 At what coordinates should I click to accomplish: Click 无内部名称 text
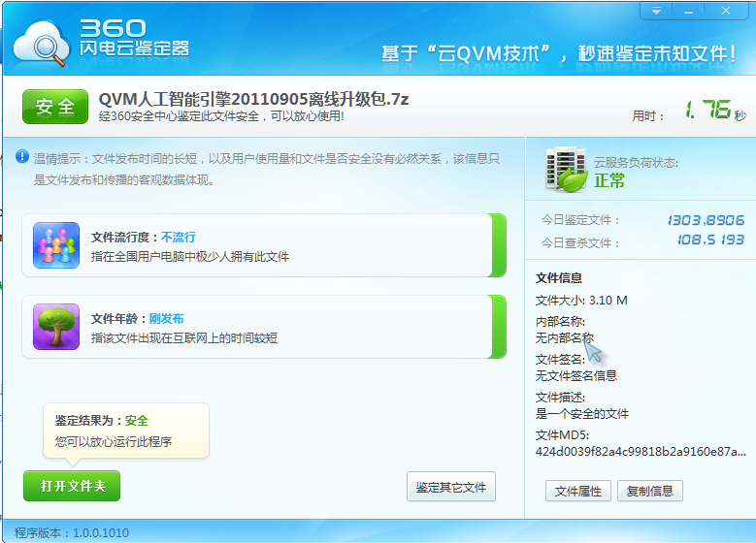point(565,337)
